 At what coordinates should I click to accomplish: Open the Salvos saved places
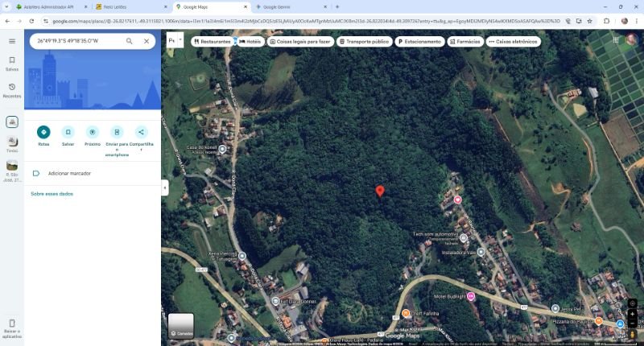click(12, 63)
